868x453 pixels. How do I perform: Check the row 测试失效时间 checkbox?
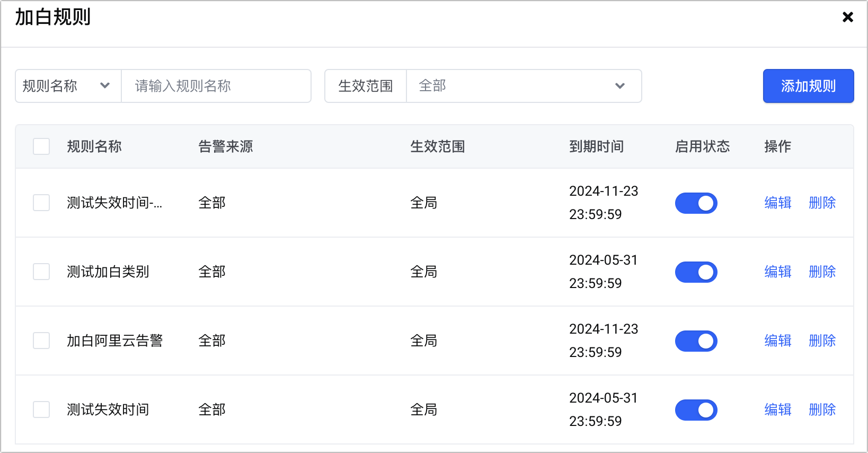pyautogui.click(x=41, y=410)
